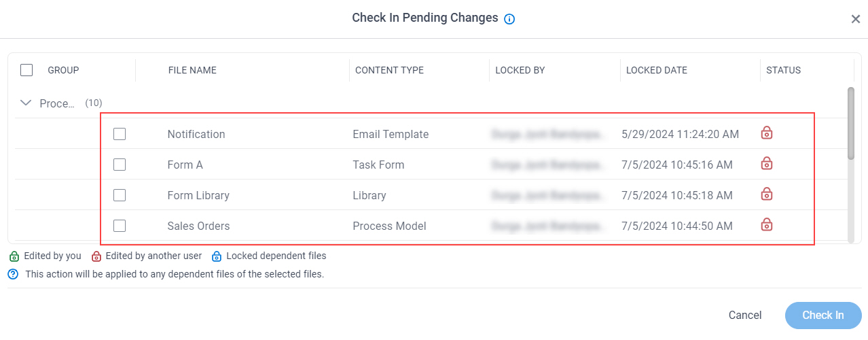Click the Check In button
868x340 pixels.
click(x=823, y=316)
